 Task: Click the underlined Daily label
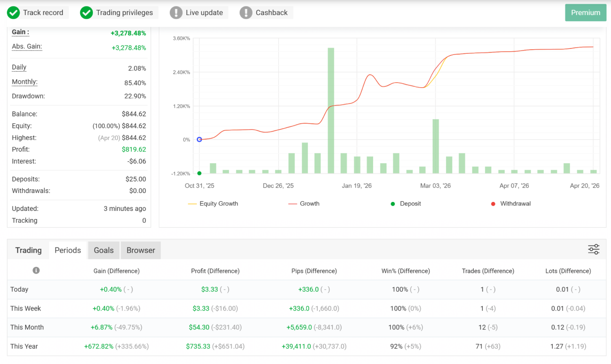(19, 67)
